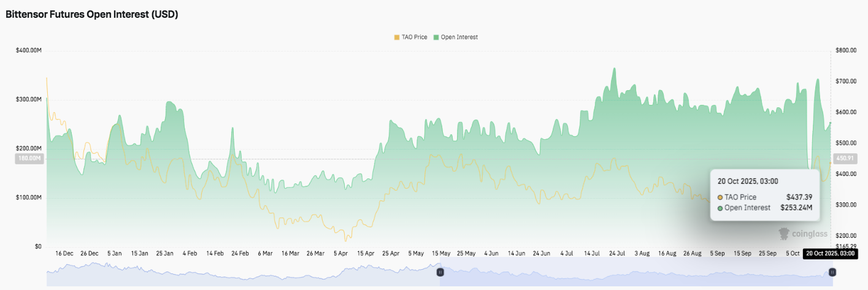
Task: Toggle the TAO Price series label
Action: tap(415, 37)
